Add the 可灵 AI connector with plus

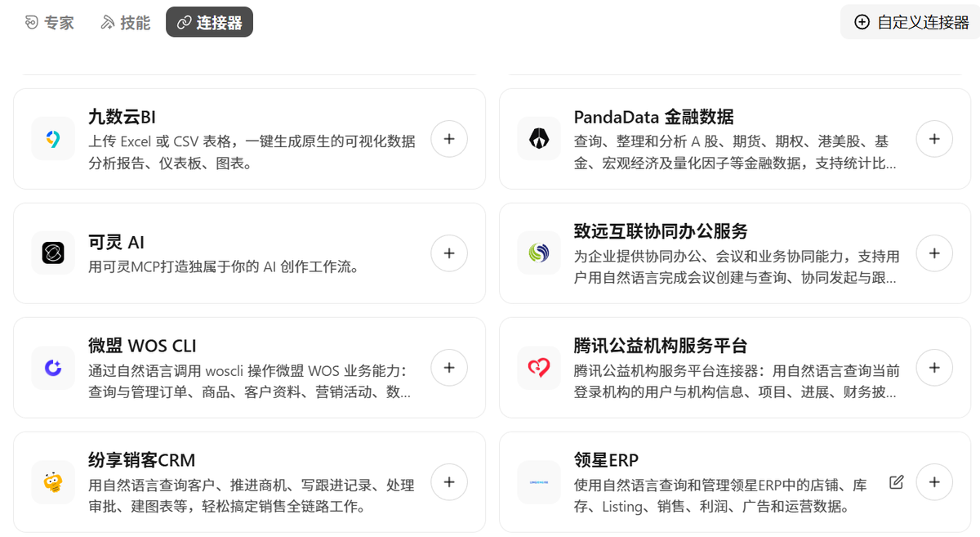click(x=449, y=253)
